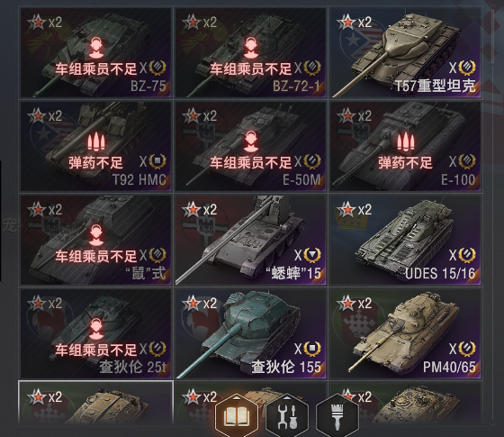Select the PM40/65 tank card

pos(406,333)
